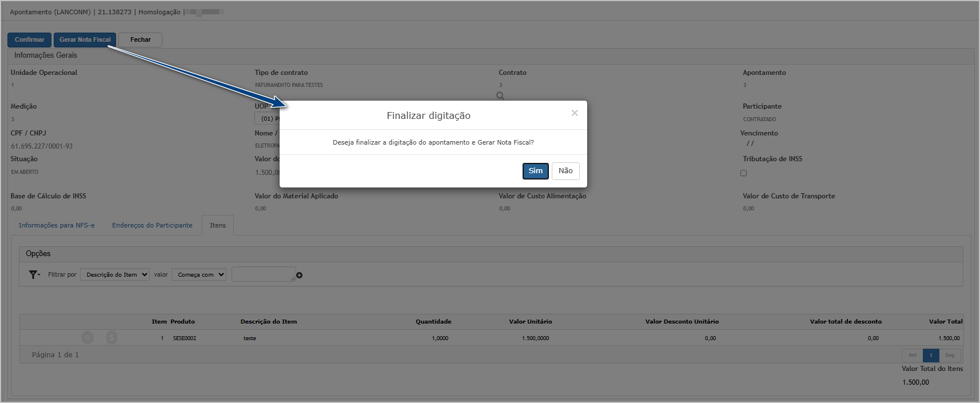The image size is (980, 403).
Task: Click the 1.500,0000 unit value cell
Action: [x=535, y=338]
